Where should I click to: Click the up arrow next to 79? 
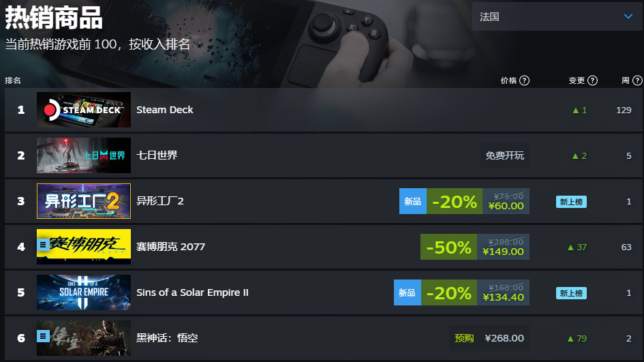tap(570, 339)
